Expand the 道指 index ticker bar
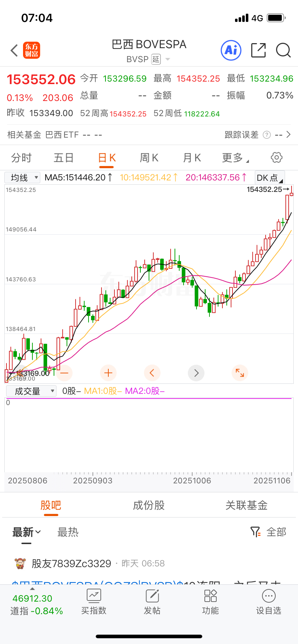 coord(32,589)
